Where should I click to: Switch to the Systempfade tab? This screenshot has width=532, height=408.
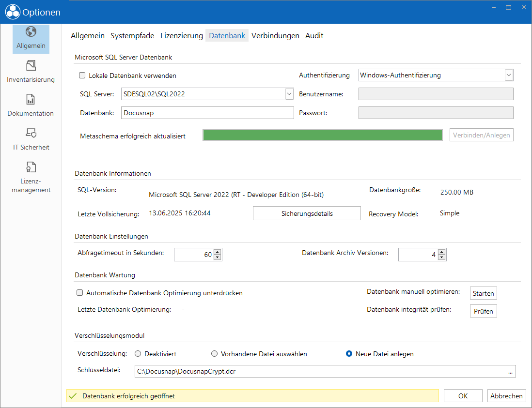(132, 36)
